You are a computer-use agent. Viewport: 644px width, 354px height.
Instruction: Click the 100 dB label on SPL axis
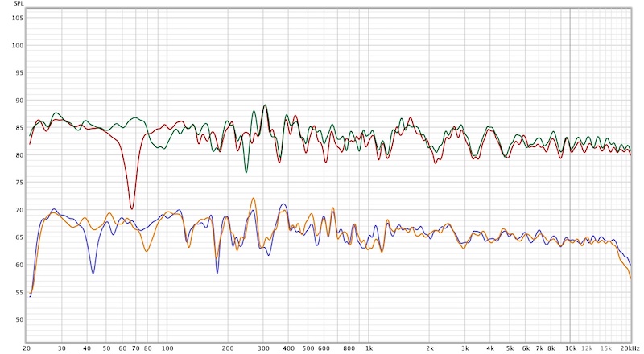click(17, 46)
